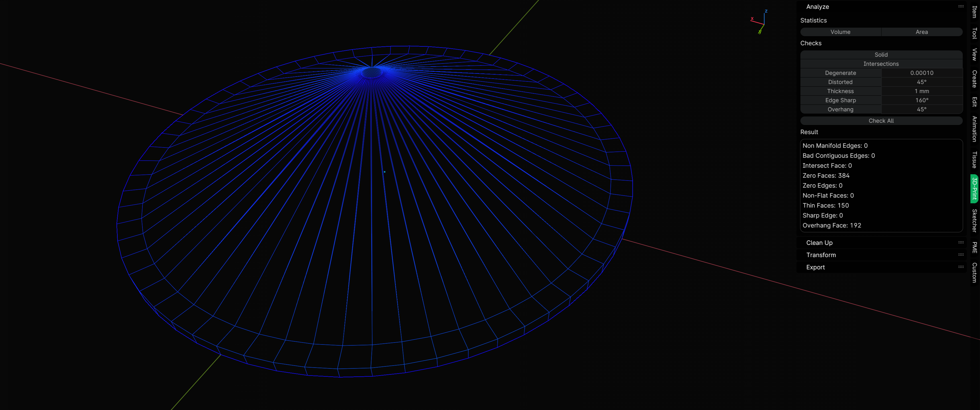Click the Clean Up panel grip icon
Screen dimensions: 980x410
tap(961, 243)
